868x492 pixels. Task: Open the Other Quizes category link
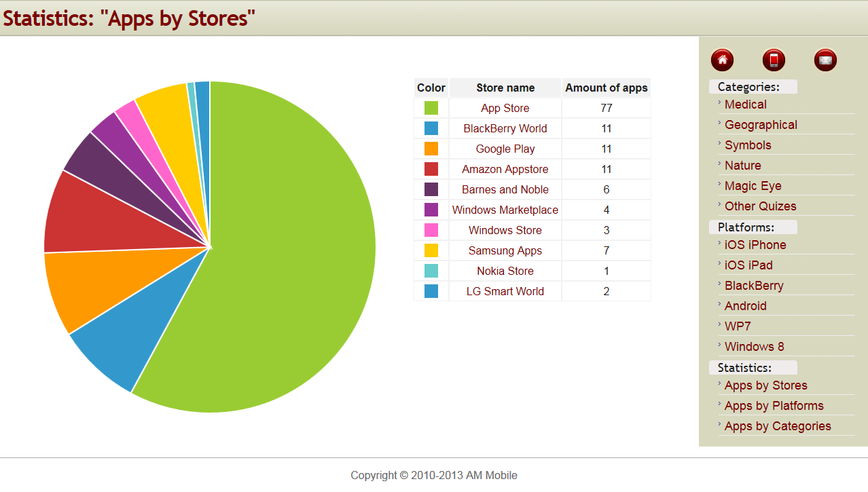click(760, 206)
